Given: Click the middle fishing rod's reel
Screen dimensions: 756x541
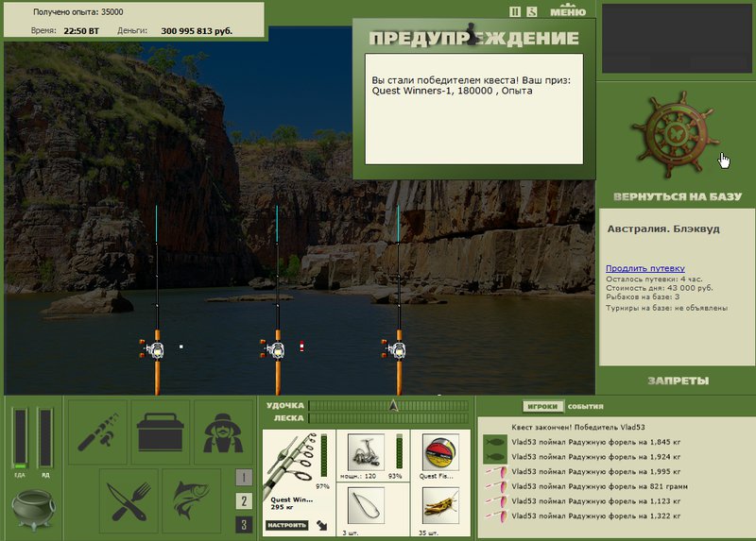Looking at the screenshot, I should (x=273, y=349).
